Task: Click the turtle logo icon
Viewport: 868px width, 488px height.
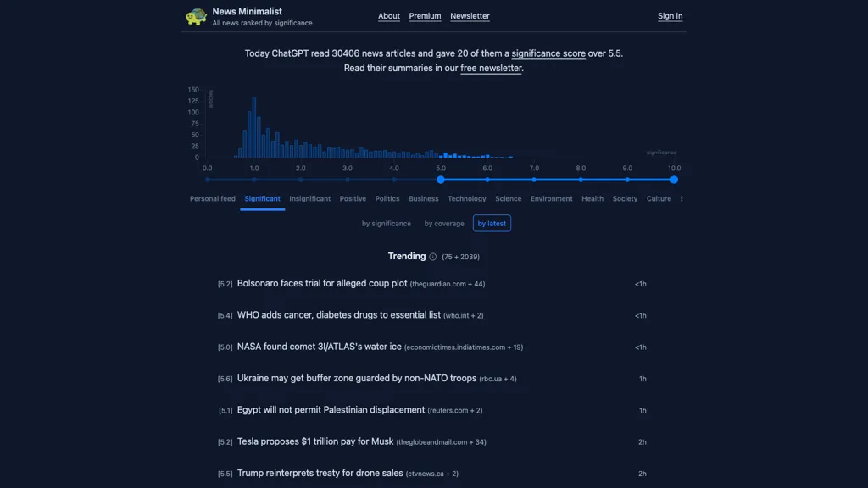Action: (197, 17)
